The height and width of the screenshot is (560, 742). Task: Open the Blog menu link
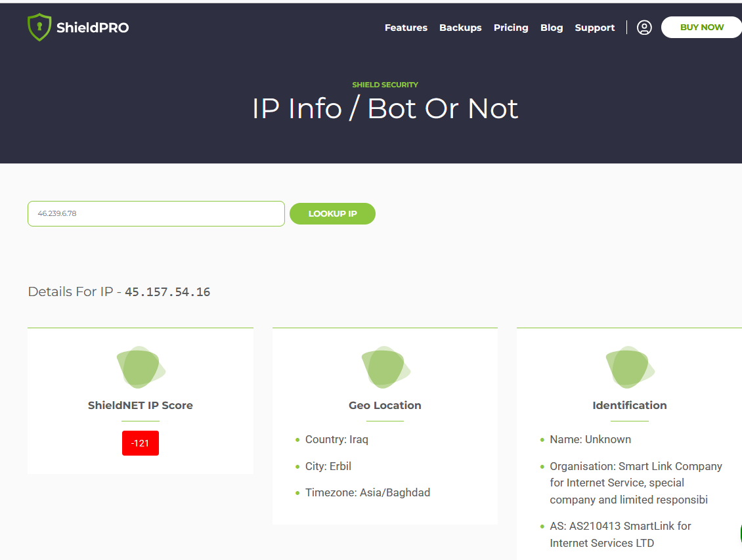pyautogui.click(x=552, y=28)
